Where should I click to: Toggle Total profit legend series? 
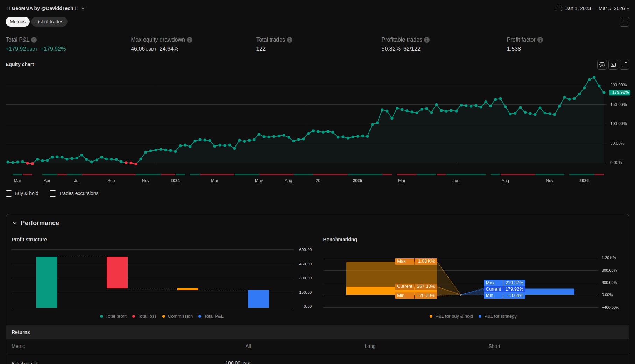[x=113, y=316]
